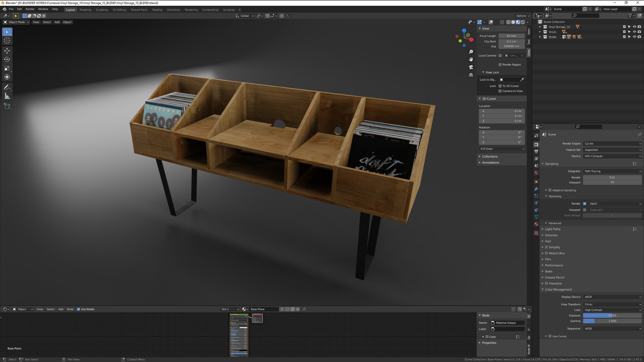Select the Annotate tool in the toolbar
Screen dimensions: 644x362
click(x=7, y=87)
